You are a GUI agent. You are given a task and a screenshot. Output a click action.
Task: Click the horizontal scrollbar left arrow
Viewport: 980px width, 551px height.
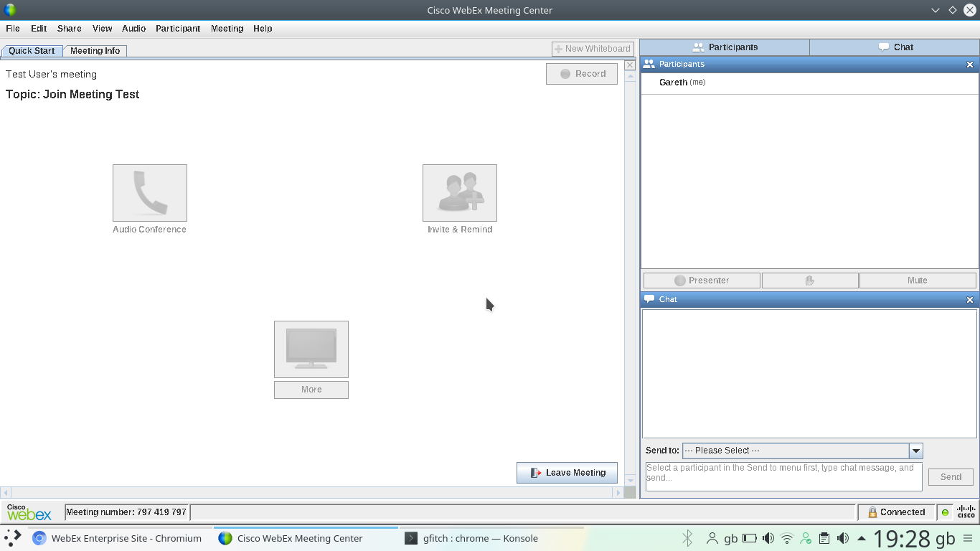click(x=5, y=493)
